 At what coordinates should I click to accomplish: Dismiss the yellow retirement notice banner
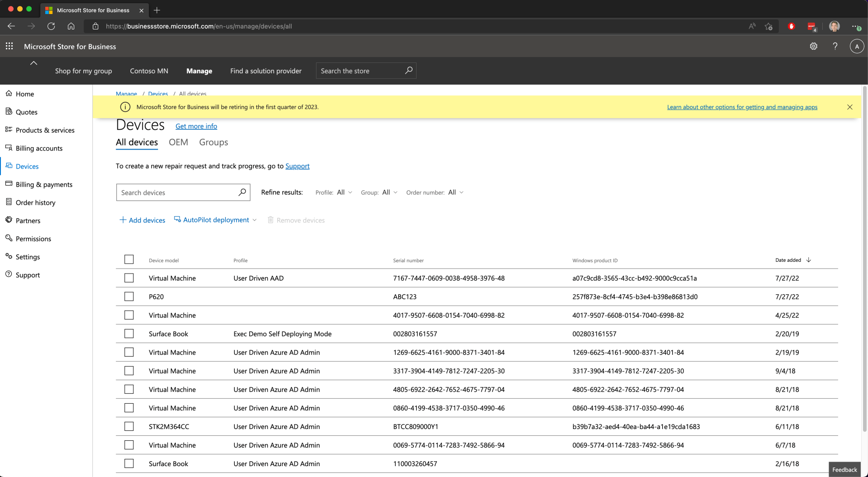[849, 107]
